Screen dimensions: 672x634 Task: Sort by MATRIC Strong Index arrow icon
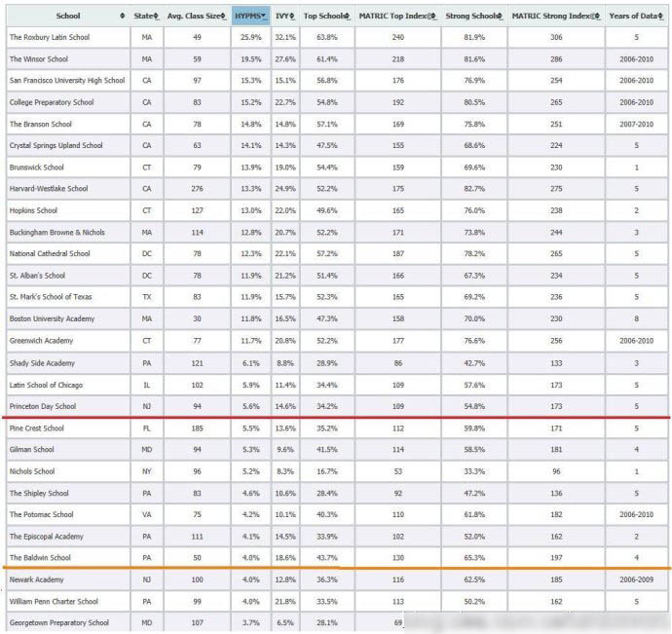596,17
